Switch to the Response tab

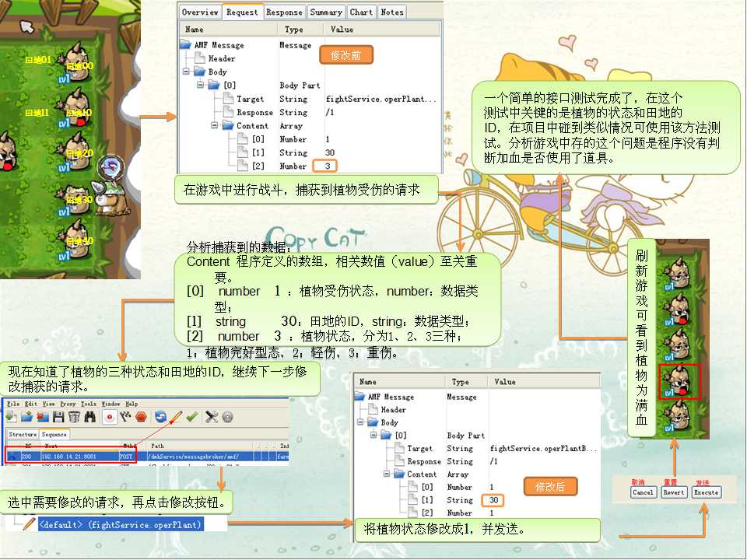click(x=284, y=12)
